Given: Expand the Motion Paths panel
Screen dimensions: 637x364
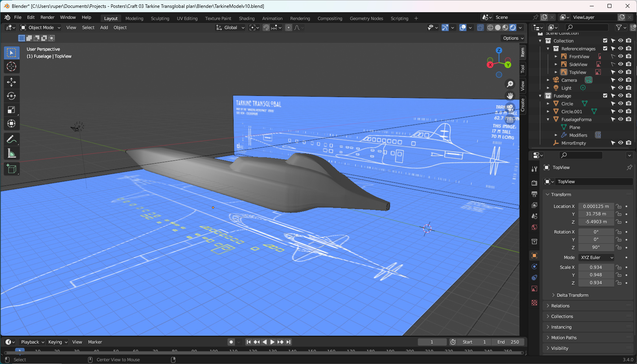Looking at the screenshot, I should coord(563,338).
